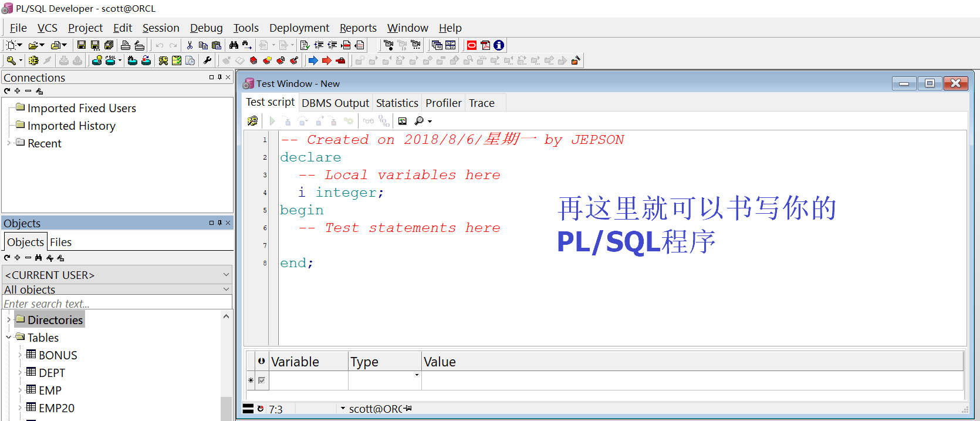Viewport: 980px width, 421px height.
Task: Click the Enter search text field
Action: 117,304
